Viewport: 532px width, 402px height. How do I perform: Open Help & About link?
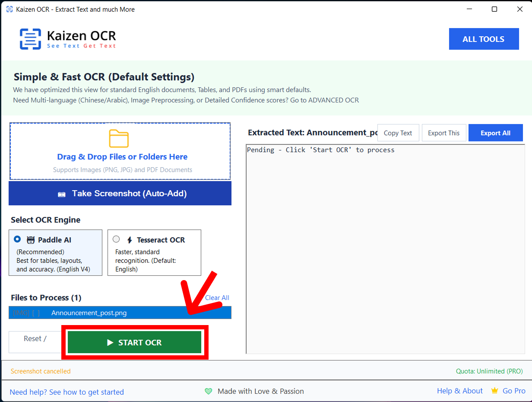click(459, 391)
